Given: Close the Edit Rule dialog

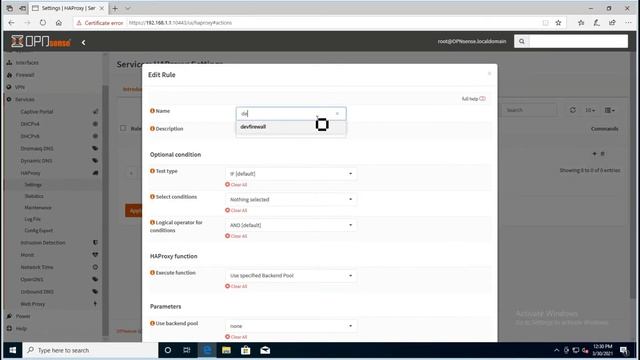Looking at the screenshot, I should point(489,74).
